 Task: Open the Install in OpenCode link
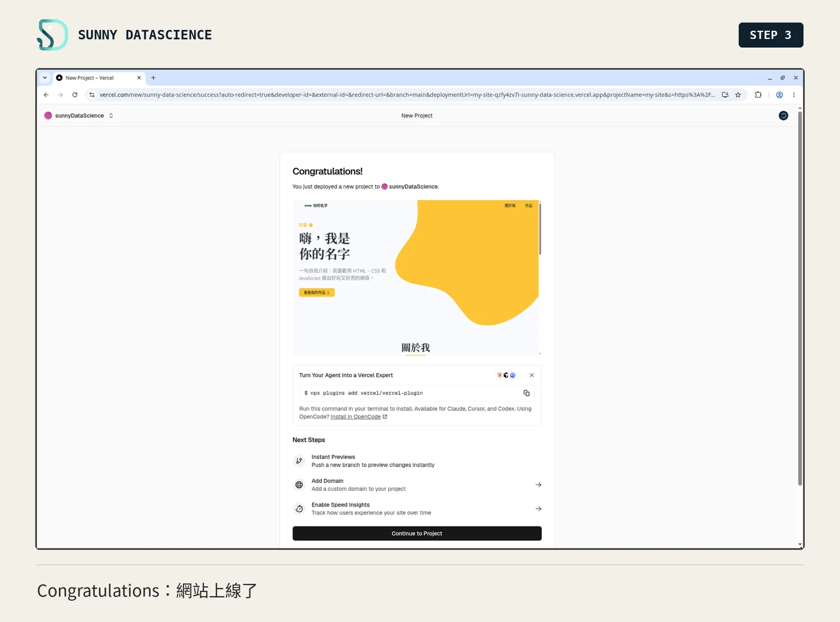click(x=359, y=417)
